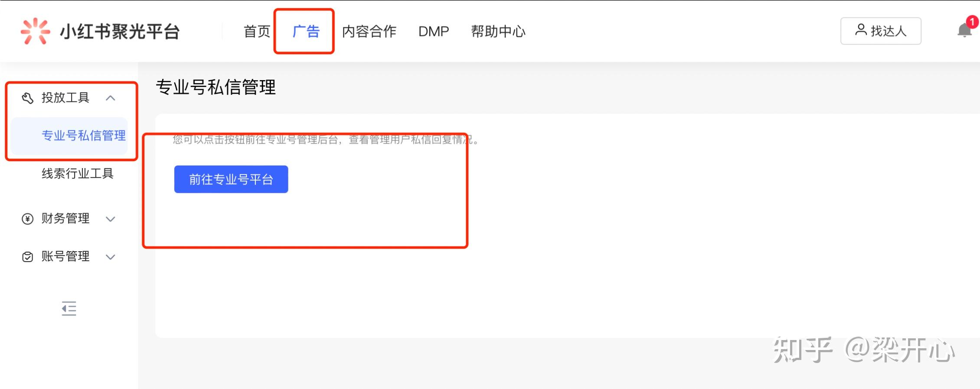Collapse the 投放工具 section chevron

click(111, 98)
